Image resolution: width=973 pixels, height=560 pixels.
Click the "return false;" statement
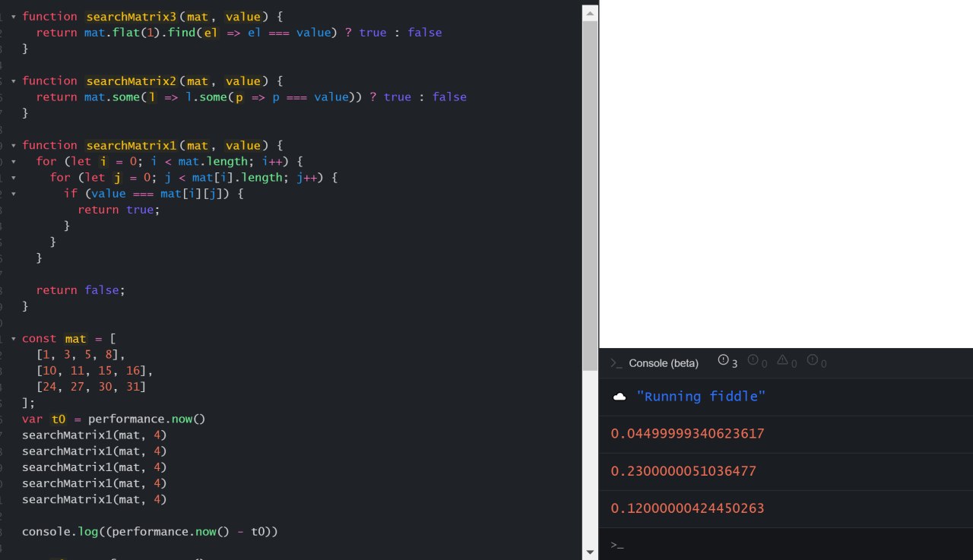click(81, 290)
